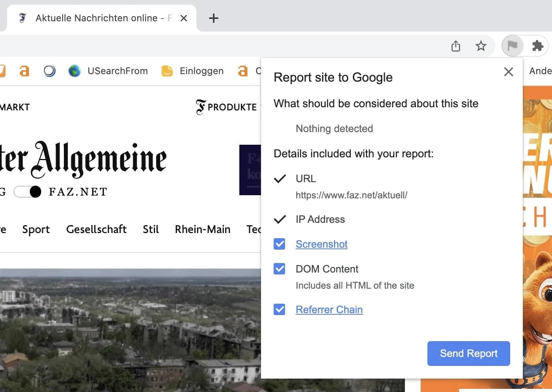Disable the DOM Content checkbox
The width and height of the screenshot is (552, 392).
[279, 269]
